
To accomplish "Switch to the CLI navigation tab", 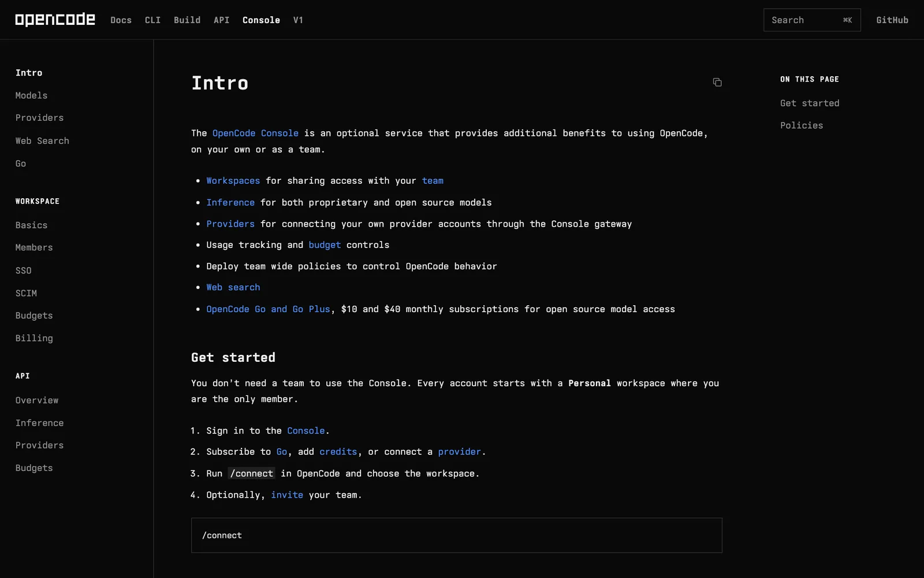I will (152, 20).
